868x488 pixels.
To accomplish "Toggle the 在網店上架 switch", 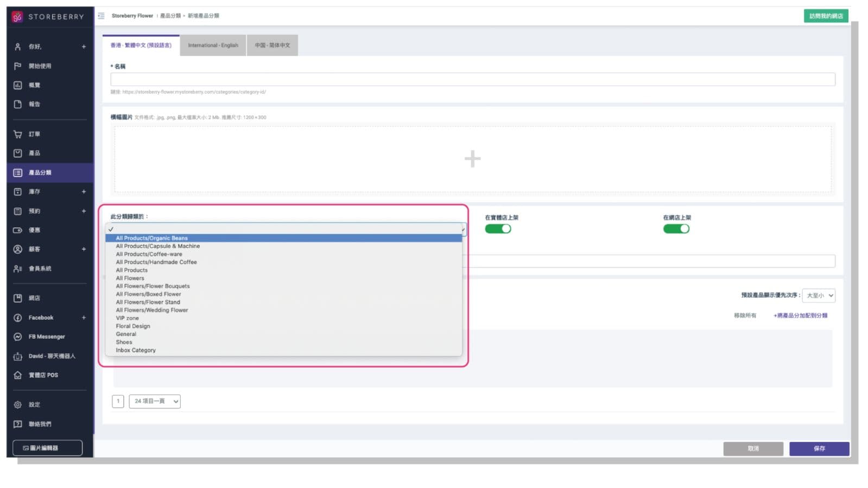I will click(676, 229).
